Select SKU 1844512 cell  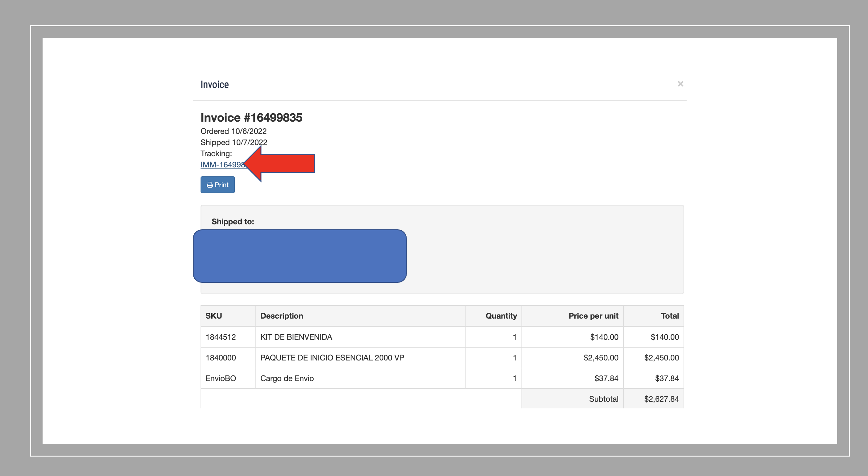pos(221,337)
